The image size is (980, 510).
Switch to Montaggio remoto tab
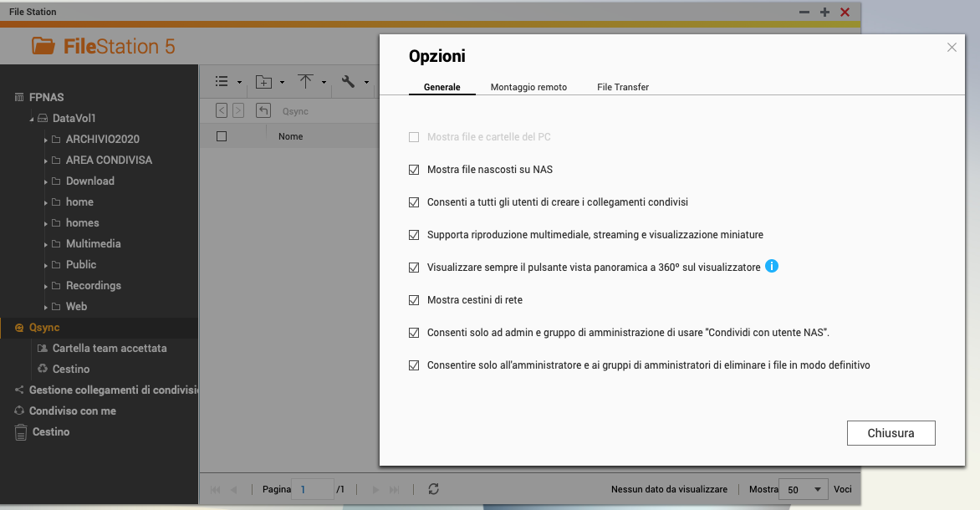[x=528, y=87]
